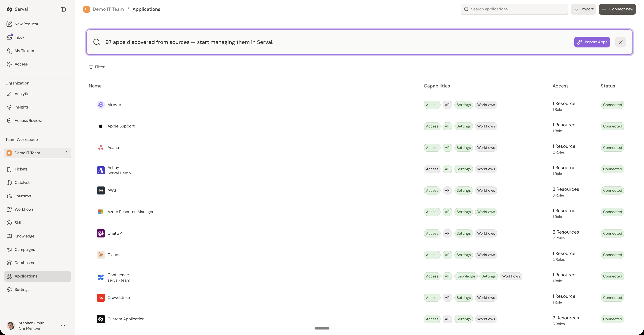Open New Request from the sidebar
The height and width of the screenshot is (335, 644).
[x=37, y=24]
